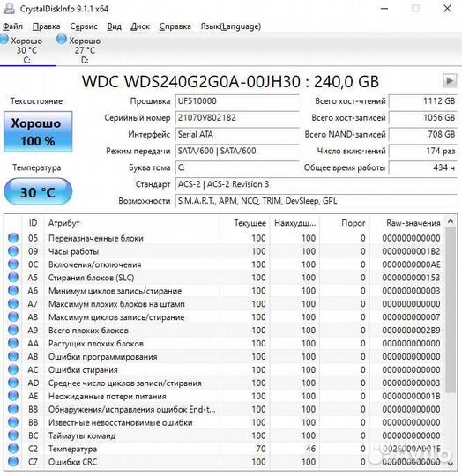Click the CrystalDiskInfo app icon in title bar
462x476 pixels.
tap(9, 9)
